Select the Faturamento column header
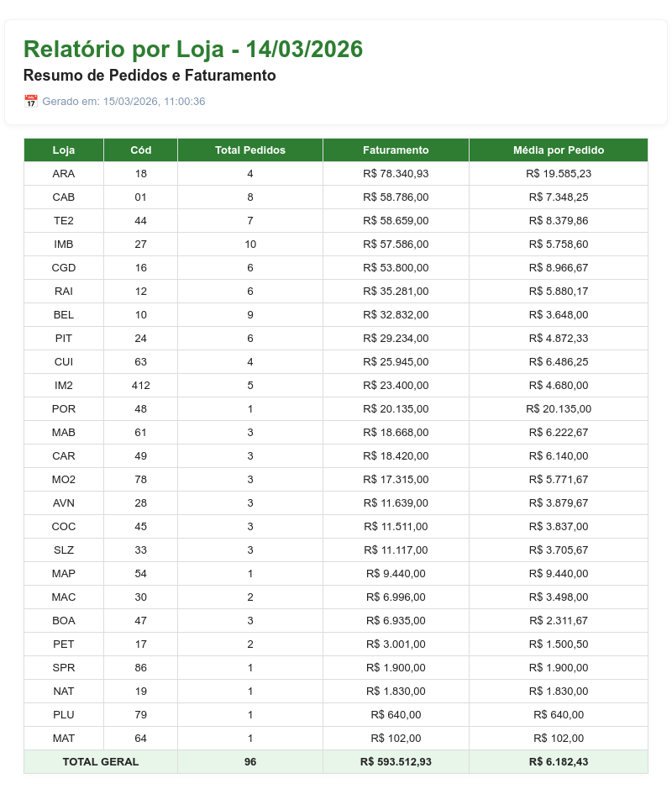This screenshot has width=672, height=789. [x=396, y=150]
